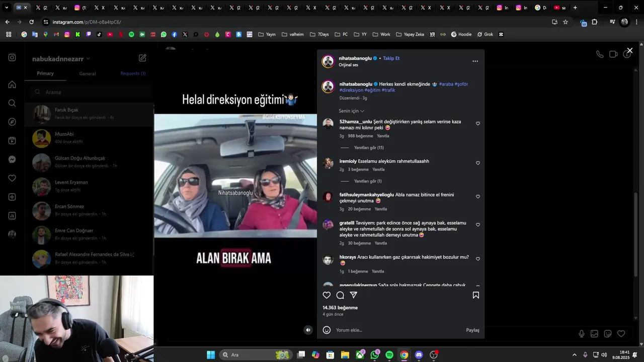
Task: Save post with the bookmark icon
Action: coord(475,295)
